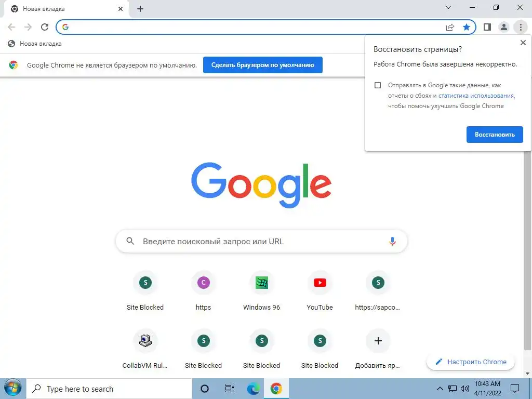The image size is (532, 399).
Task: Open the CollabVM Rul... shortcut
Action: 145,349
